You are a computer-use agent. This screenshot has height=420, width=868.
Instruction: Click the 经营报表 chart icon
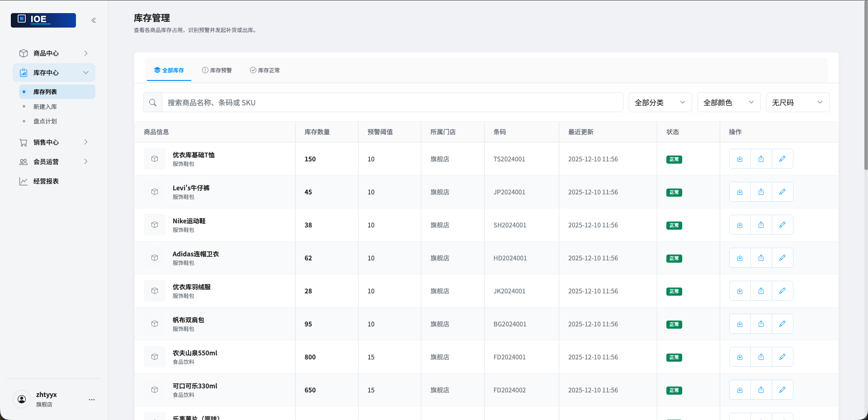click(23, 181)
